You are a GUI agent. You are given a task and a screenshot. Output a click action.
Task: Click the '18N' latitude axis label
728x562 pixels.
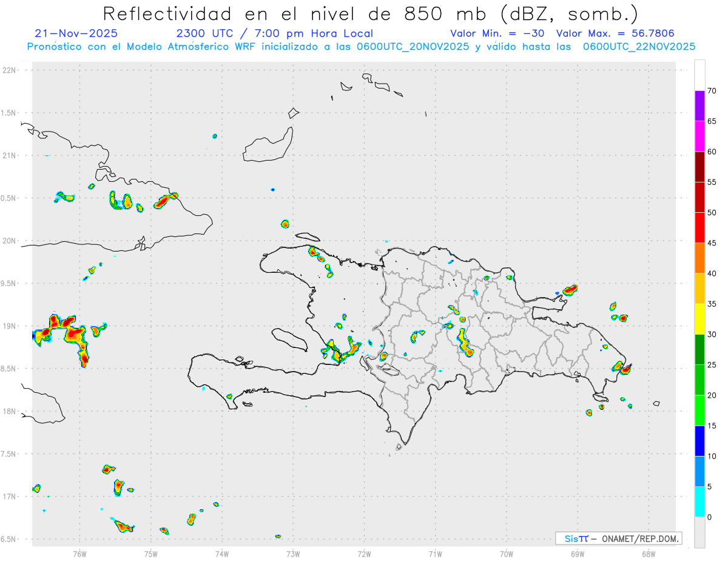(x=10, y=412)
